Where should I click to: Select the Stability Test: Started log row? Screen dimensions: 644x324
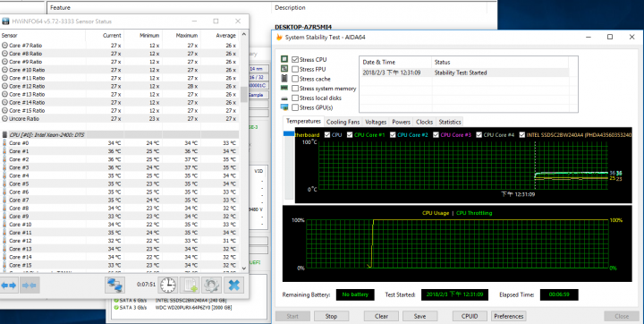point(464,72)
